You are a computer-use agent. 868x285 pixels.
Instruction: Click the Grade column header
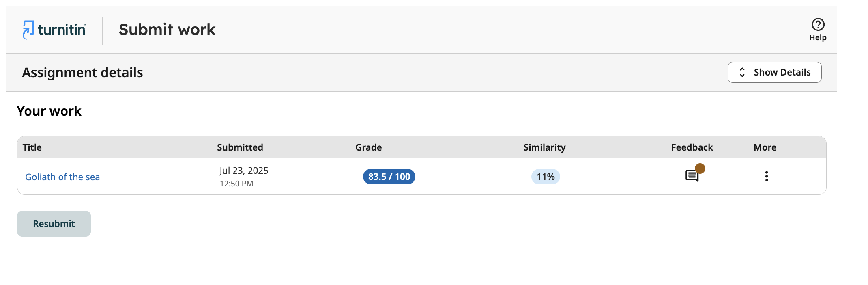[368, 147]
